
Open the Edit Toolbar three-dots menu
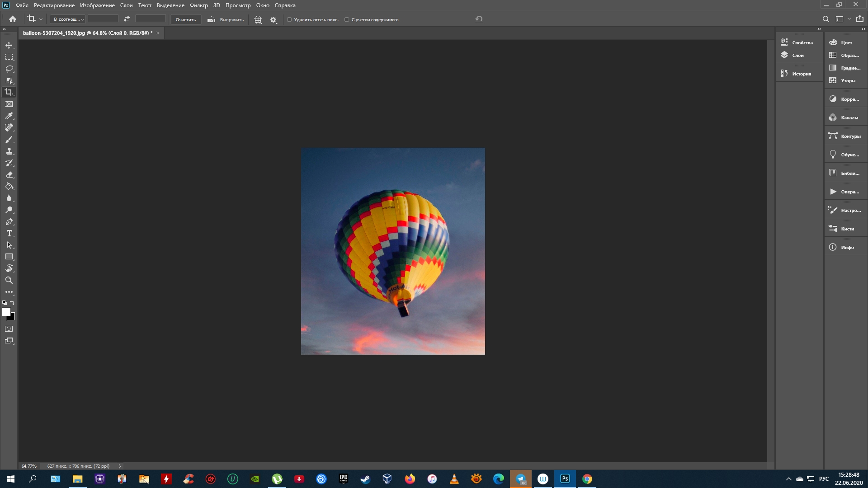click(9, 292)
